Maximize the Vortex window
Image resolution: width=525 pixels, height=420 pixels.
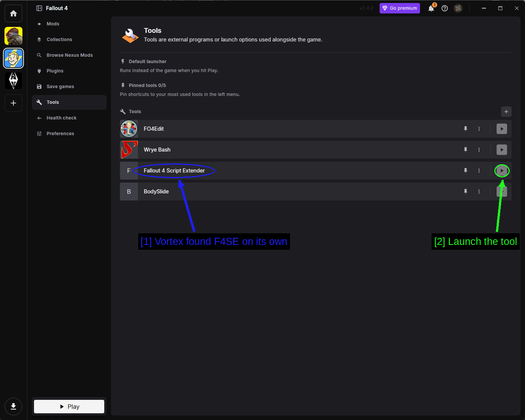(x=500, y=8)
